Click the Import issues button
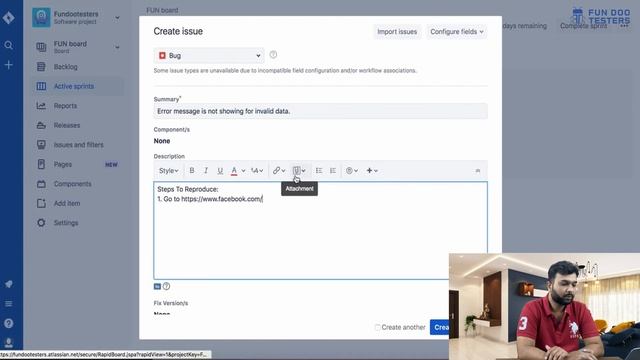 pyautogui.click(x=397, y=31)
